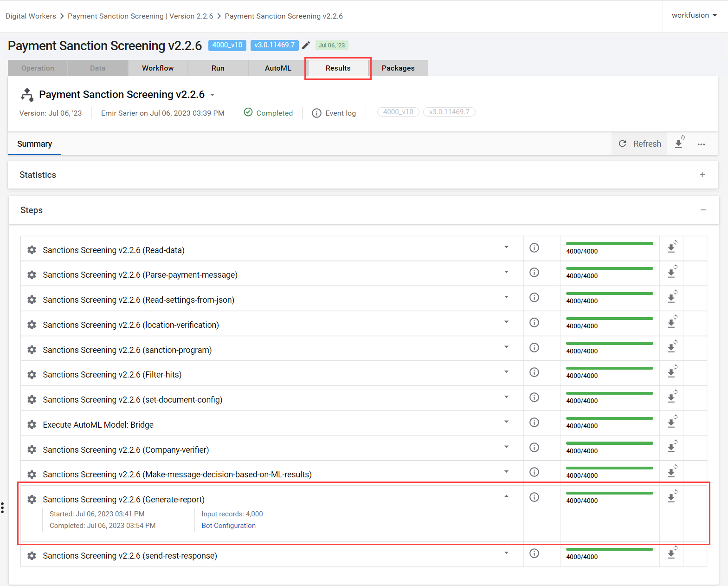Expand the Read-data step details

pyautogui.click(x=506, y=247)
